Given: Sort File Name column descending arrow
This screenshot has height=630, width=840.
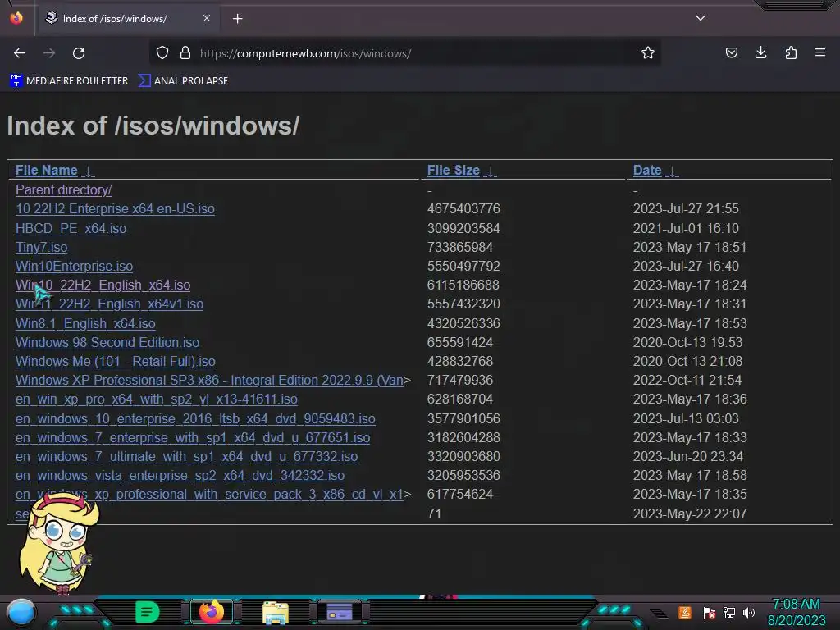Looking at the screenshot, I should (x=88, y=171).
